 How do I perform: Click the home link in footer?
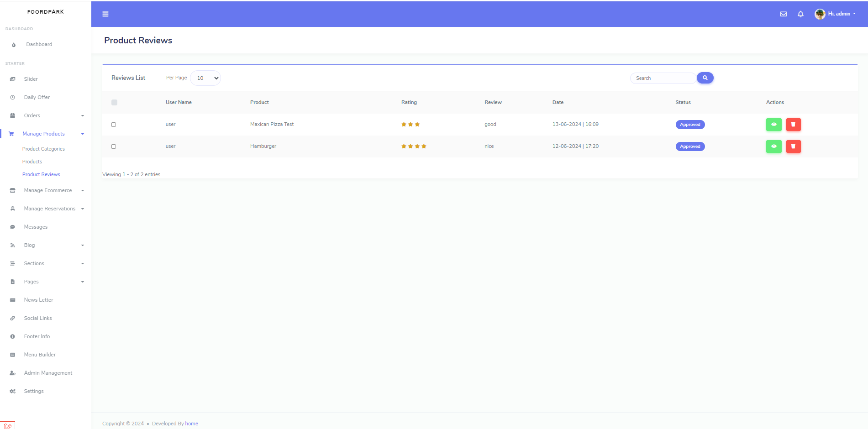click(x=191, y=424)
